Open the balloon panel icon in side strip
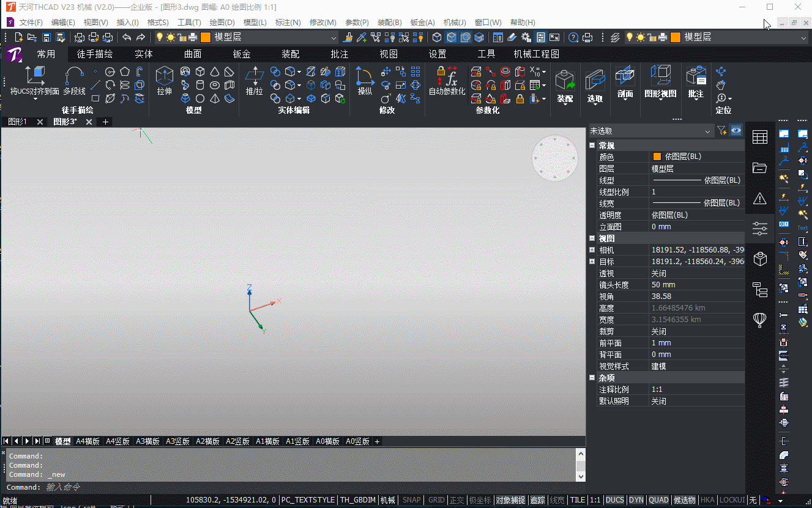Viewport: 812px width, 508px height. click(x=760, y=320)
